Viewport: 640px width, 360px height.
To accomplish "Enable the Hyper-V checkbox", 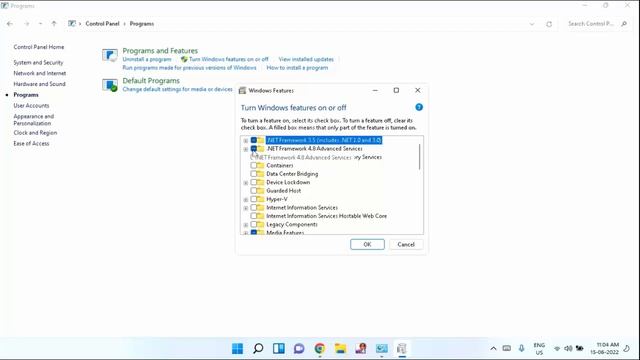I will pyautogui.click(x=254, y=199).
